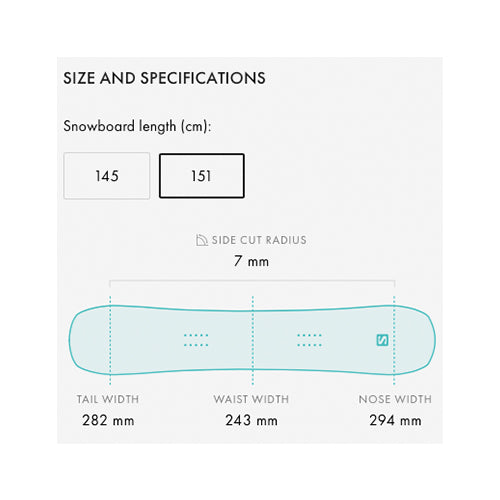The image size is (500, 500).
Task: Click the nose width dotted line
Action: [x=394, y=340]
